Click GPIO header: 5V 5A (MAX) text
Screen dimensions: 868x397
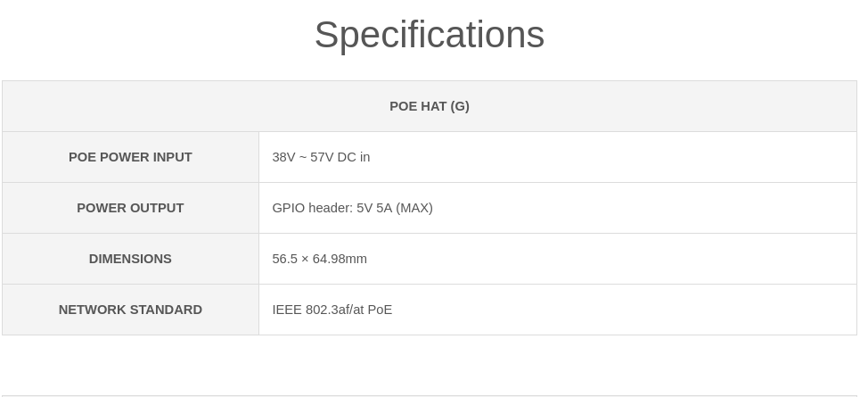353,208
